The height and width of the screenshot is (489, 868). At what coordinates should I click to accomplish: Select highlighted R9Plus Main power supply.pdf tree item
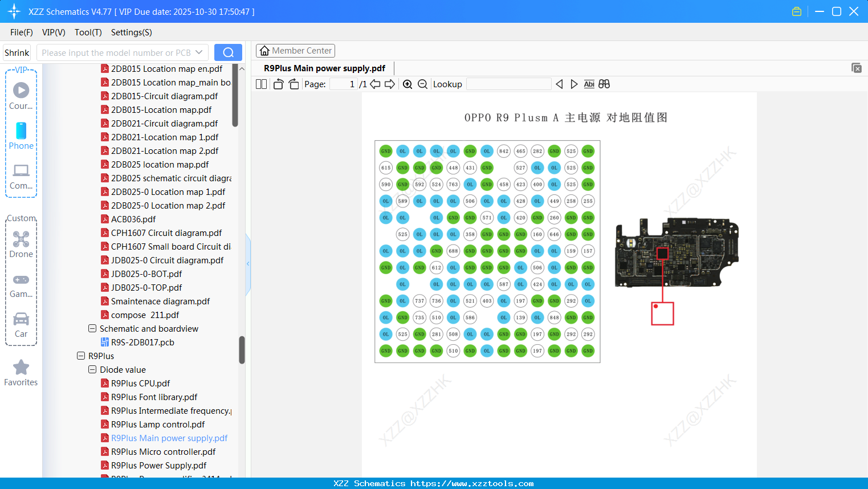coord(169,438)
